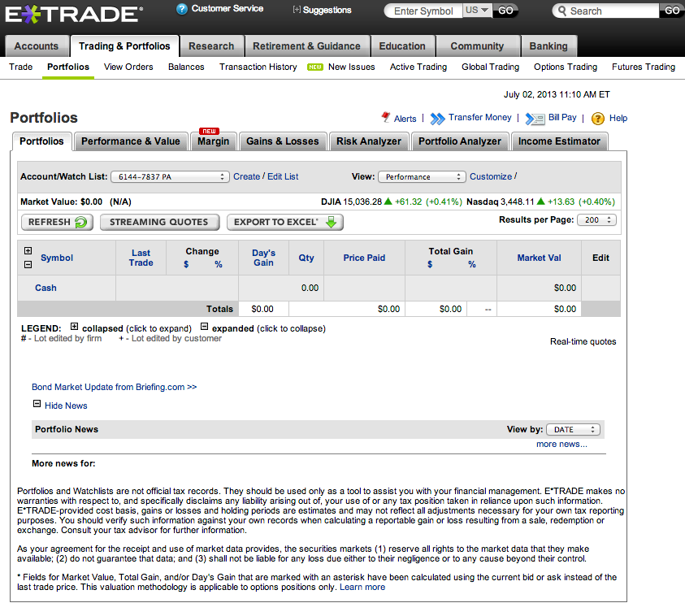Open the Account/Watch List dropdown

170,177
